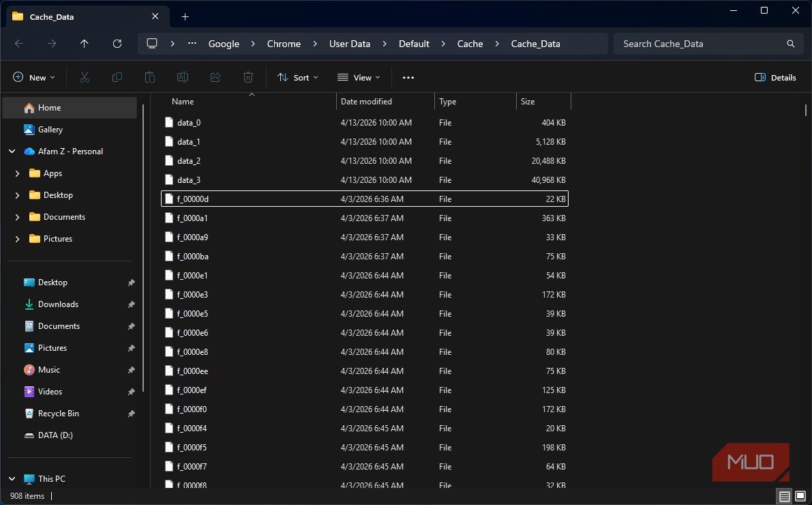Select the f_0000a1 file row
The image size is (812, 505).
[x=365, y=218]
